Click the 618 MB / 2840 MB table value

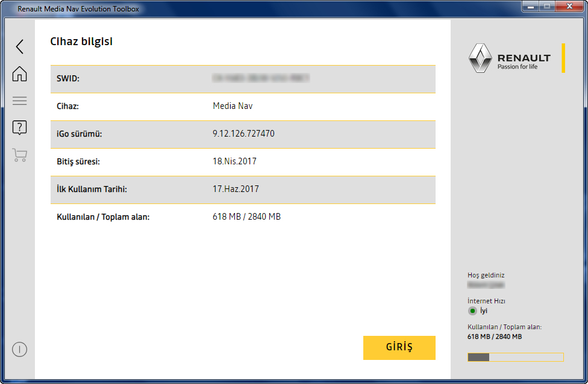pos(246,217)
